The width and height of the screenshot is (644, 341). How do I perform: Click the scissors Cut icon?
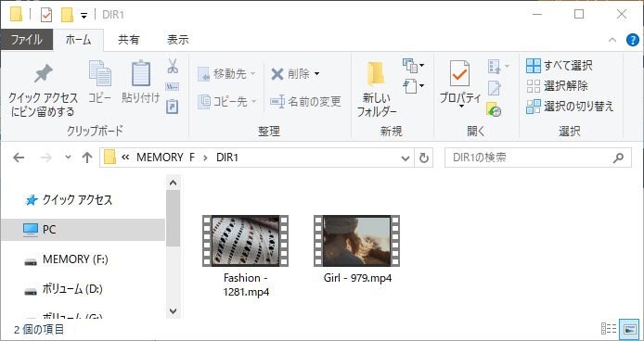pyautogui.click(x=173, y=66)
